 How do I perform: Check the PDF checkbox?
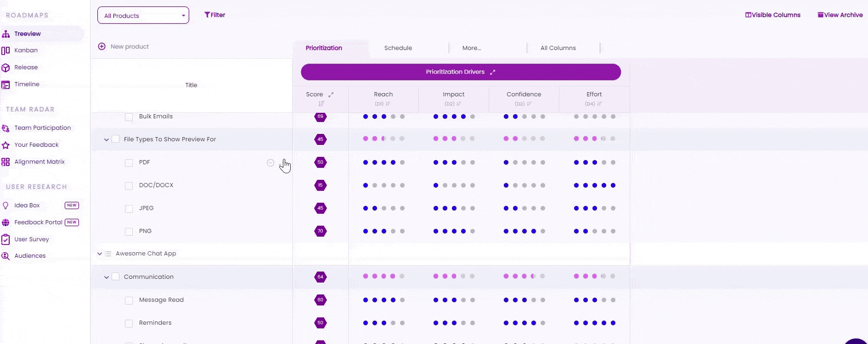click(129, 163)
